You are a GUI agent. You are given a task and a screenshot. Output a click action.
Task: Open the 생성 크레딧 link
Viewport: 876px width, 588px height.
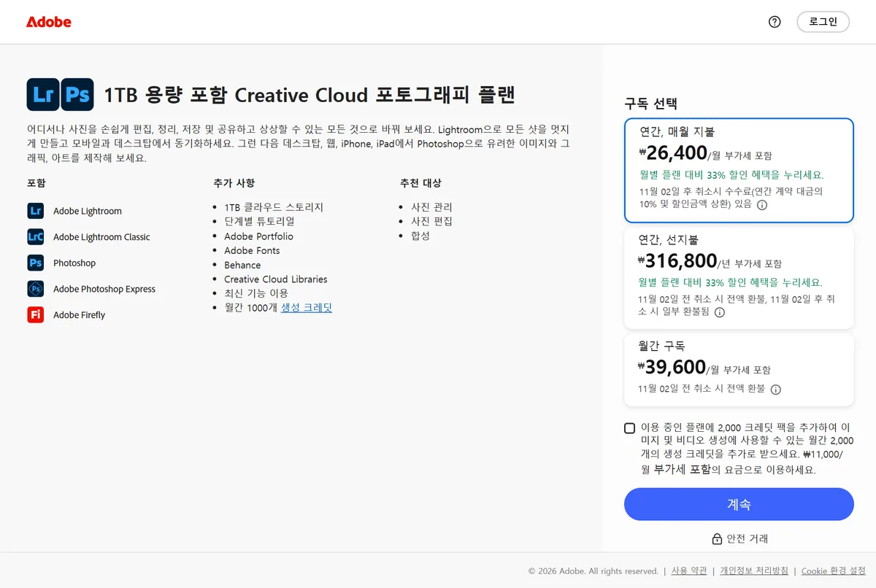point(307,308)
